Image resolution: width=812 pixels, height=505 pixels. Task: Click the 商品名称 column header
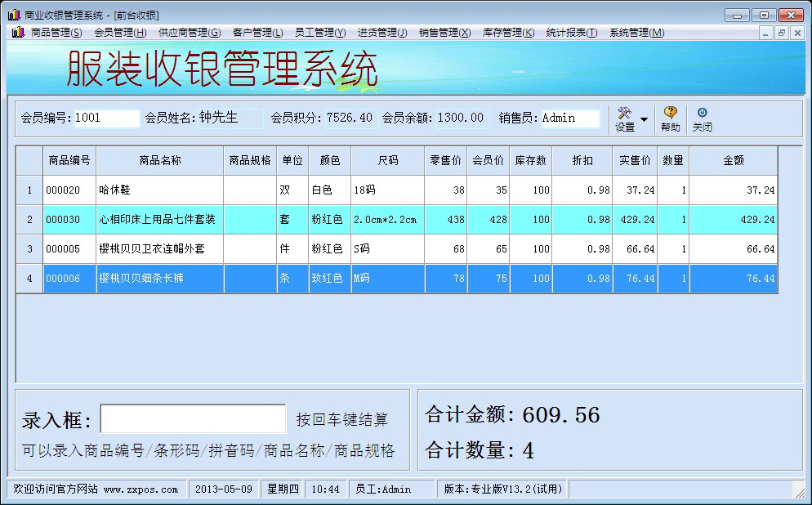160,160
